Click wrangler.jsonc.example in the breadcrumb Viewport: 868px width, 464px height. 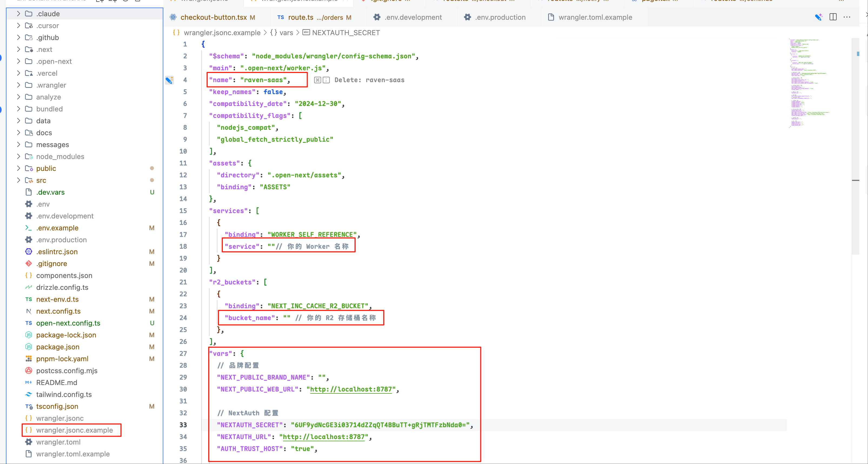pyautogui.click(x=222, y=33)
